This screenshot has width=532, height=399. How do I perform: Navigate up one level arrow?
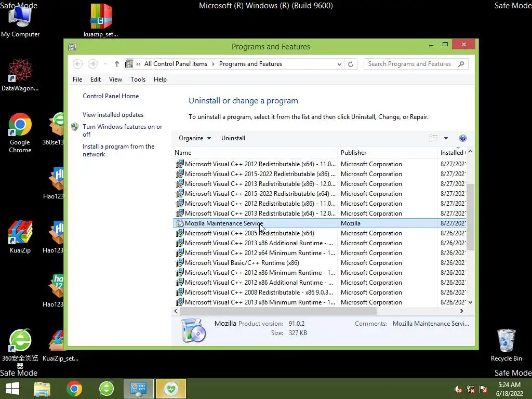[x=117, y=64]
